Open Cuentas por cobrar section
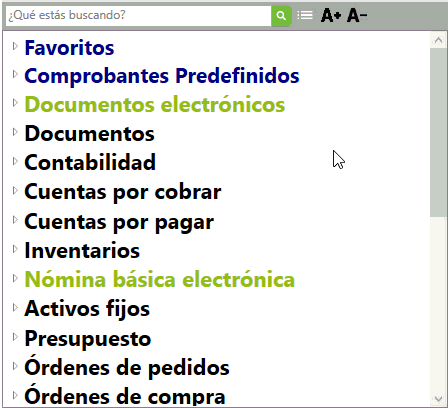Viewport: 448px width, 408px height. pos(123,192)
